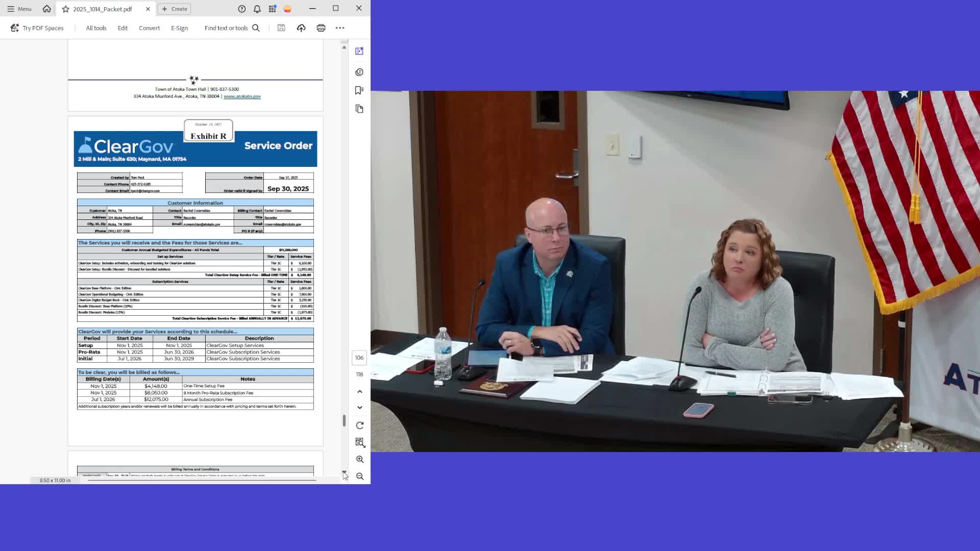Open the www.atokatn.gov link

tap(242, 96)
